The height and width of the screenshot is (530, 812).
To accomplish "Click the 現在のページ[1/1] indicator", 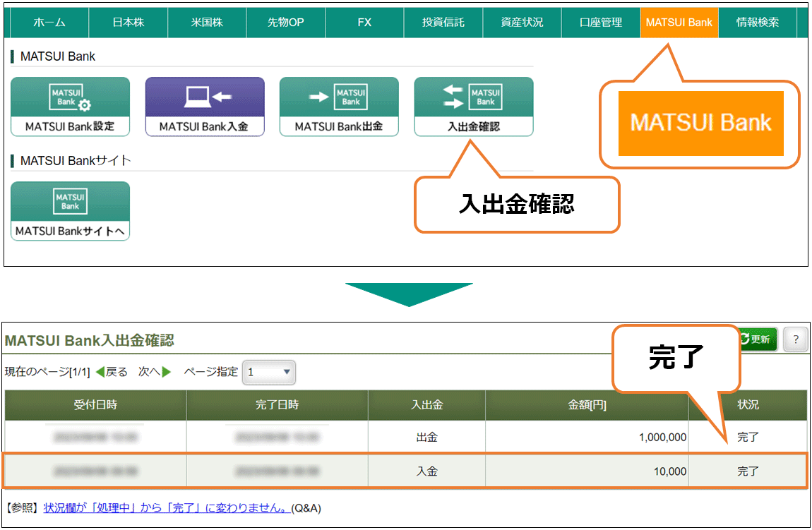I will coord(47,372).
